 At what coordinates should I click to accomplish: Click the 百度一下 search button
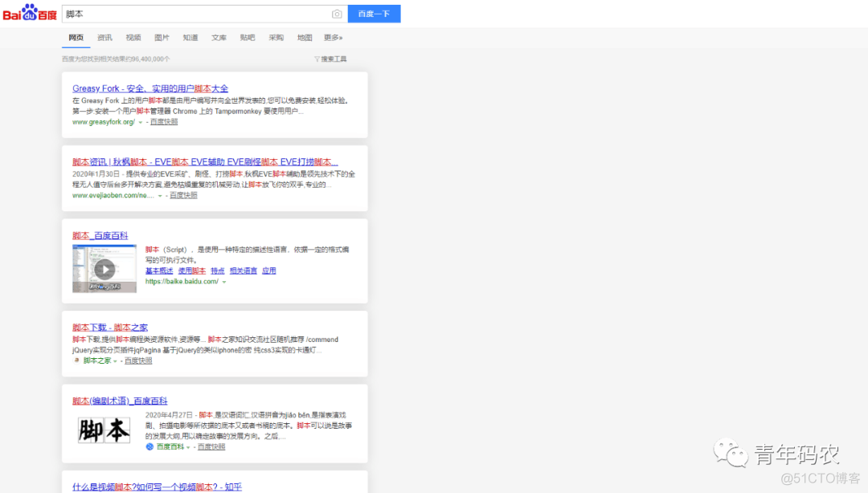point(374,14)
